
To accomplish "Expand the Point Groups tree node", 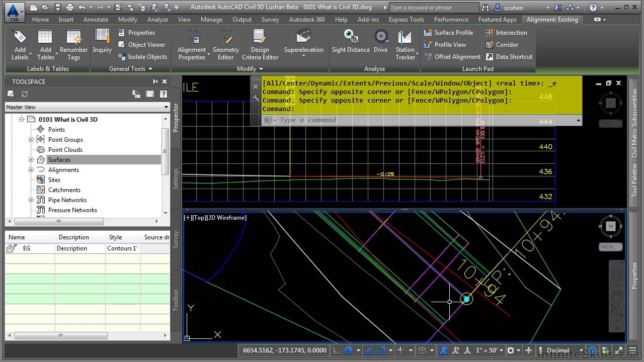I will 31,140.
